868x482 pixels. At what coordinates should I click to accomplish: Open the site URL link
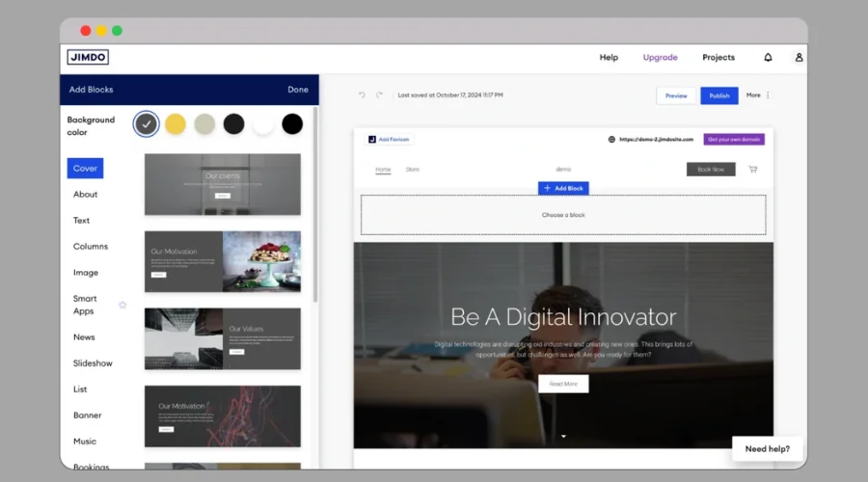[x=656, y=140]
